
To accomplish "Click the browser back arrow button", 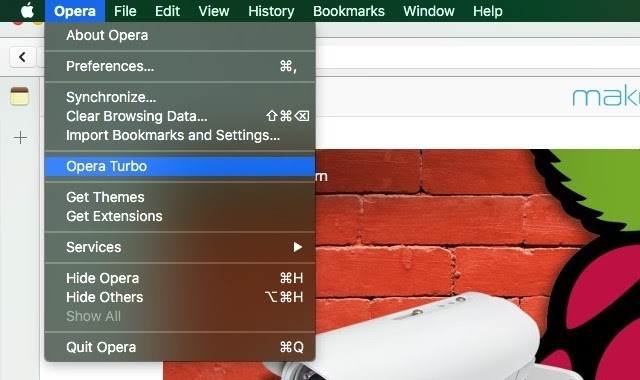I will coord(22,57).
